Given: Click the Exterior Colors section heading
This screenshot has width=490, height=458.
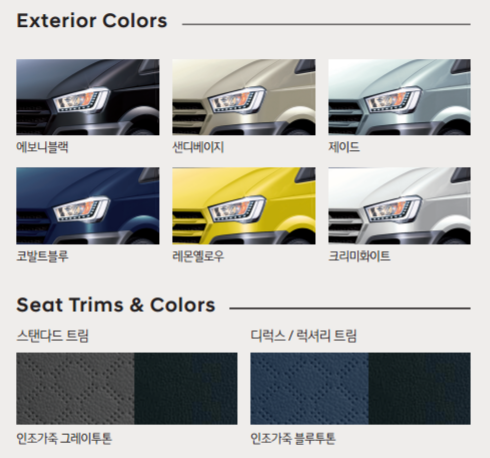Looking at the screenshot, I should pos(92,21).
